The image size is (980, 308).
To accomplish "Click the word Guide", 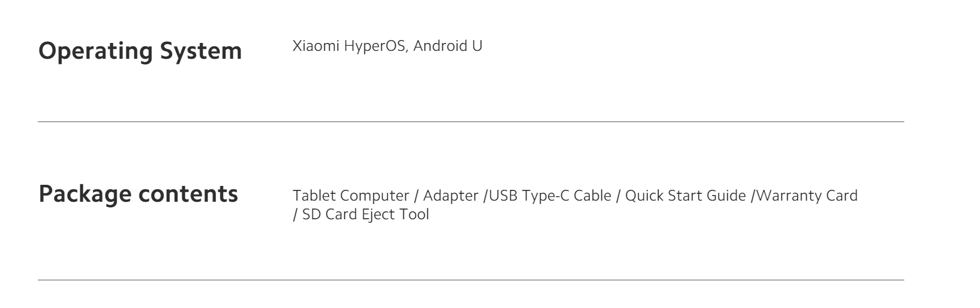I will point(727,196).
